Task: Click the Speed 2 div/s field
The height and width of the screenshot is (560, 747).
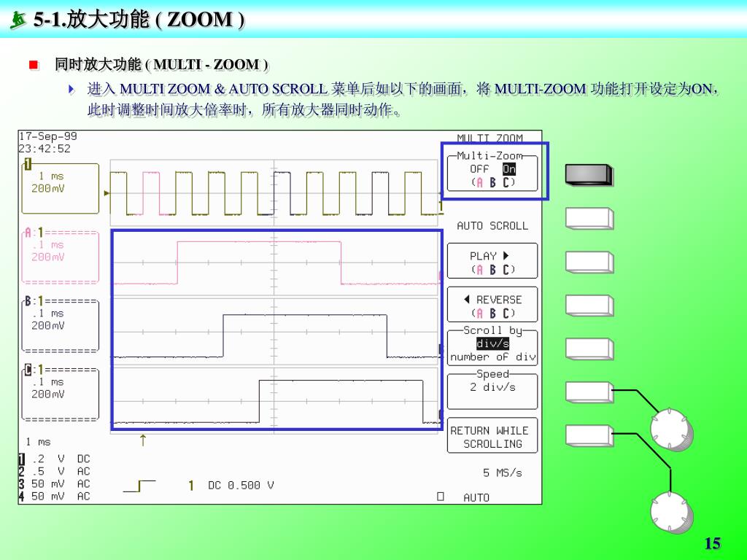Action: click(492, 392)
